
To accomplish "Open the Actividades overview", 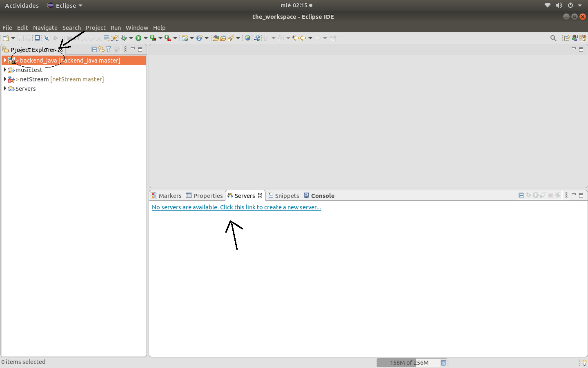I will pyautogui.click(x=22, y=5).
